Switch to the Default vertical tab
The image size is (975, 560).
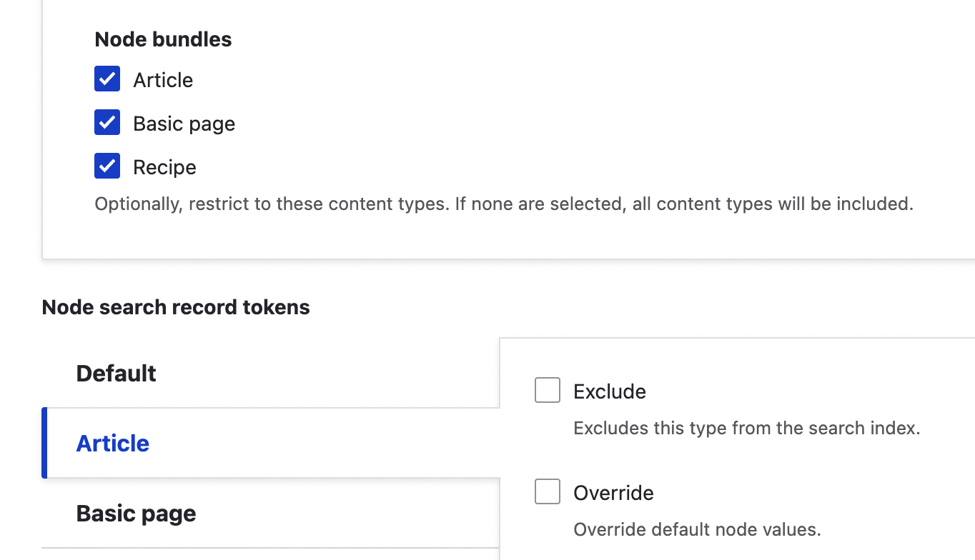116,373
